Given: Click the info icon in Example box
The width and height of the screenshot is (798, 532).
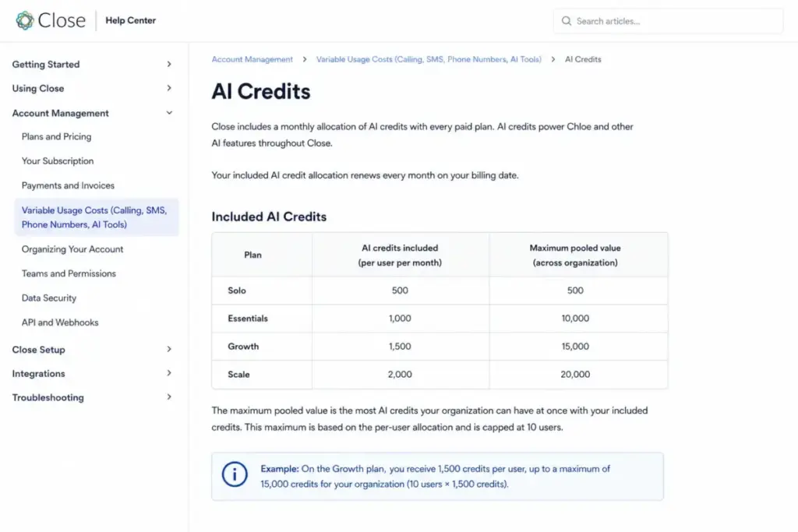Looking at the screenshot, I should (x=235, y=474).
